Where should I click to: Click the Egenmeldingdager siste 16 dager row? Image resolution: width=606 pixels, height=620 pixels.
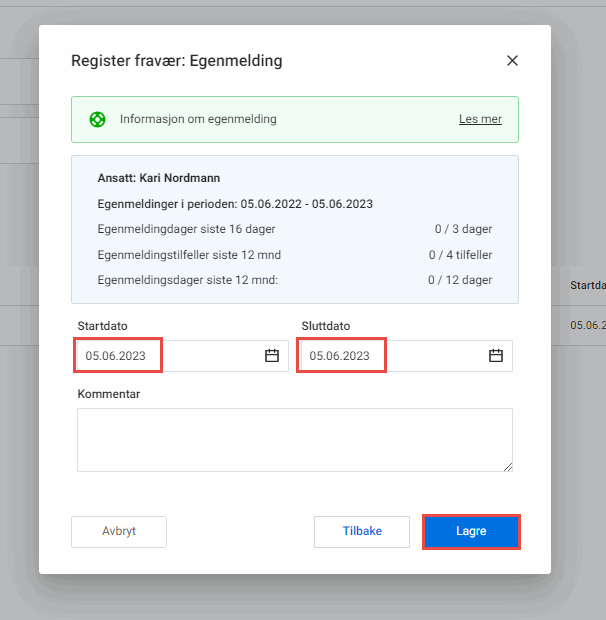(x=186, y=229)
